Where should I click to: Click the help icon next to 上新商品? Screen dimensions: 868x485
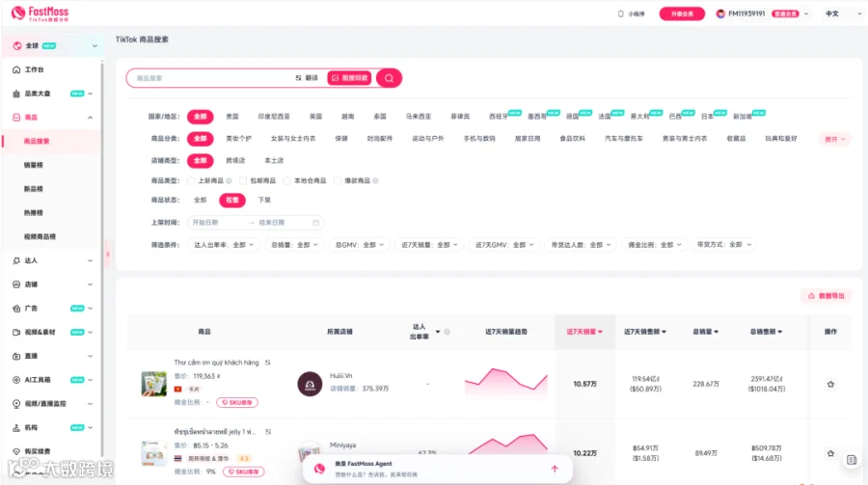point(229,180)
